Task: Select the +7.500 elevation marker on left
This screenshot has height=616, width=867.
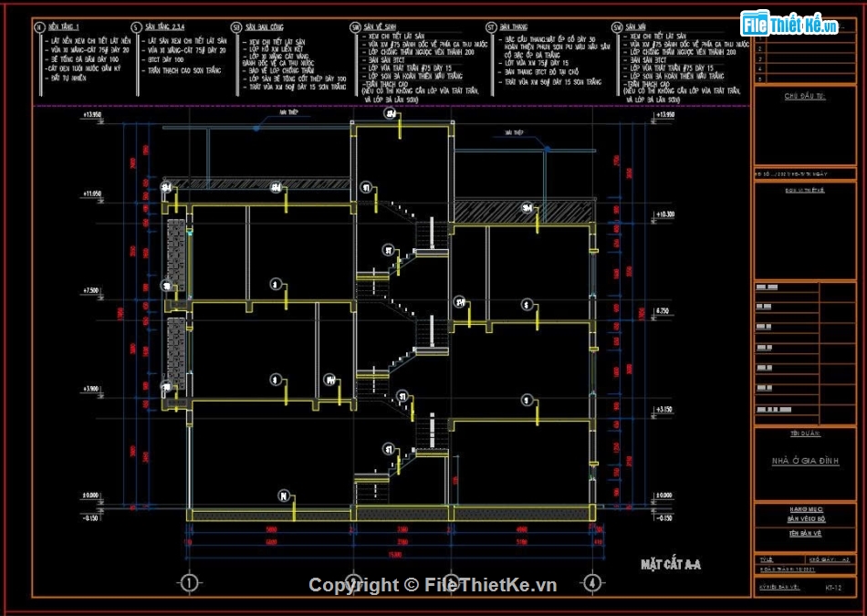Action: (x=91, y=290)
